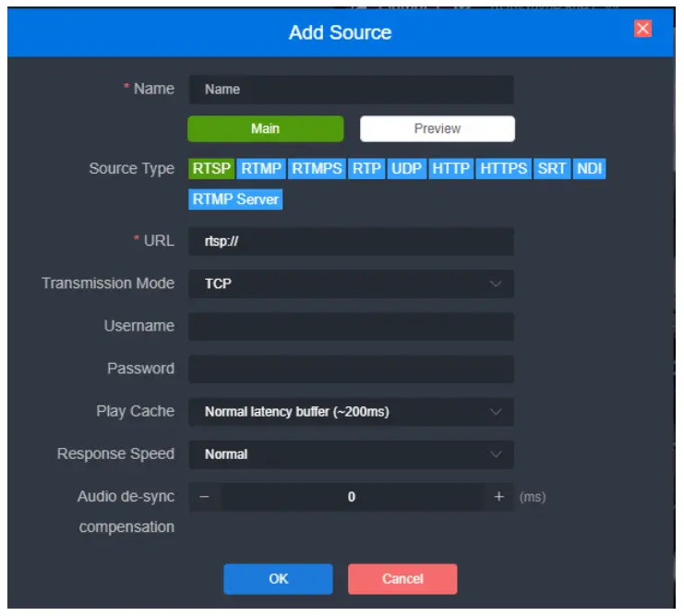Open the Transmission Mode dropdown

(351, 284)
